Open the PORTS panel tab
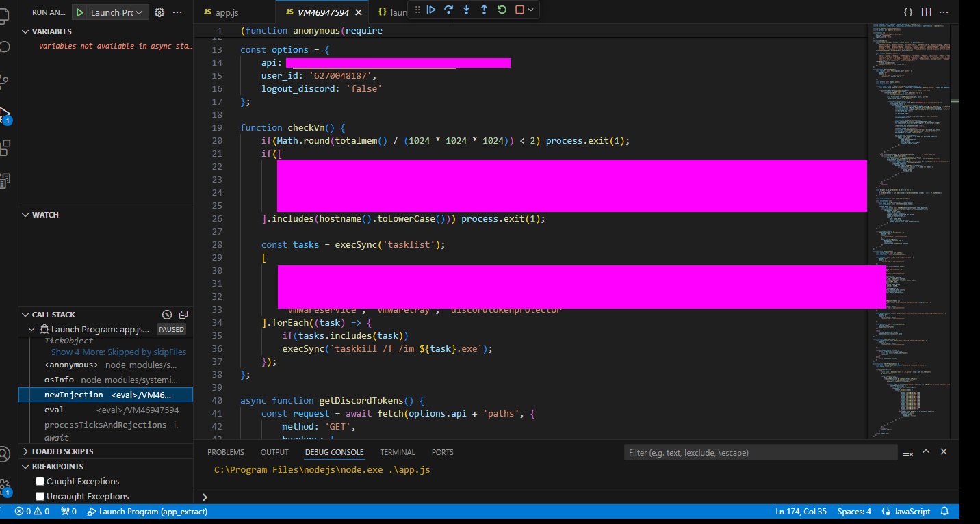This screenshot has height=524, width=980. pos(443,452)
